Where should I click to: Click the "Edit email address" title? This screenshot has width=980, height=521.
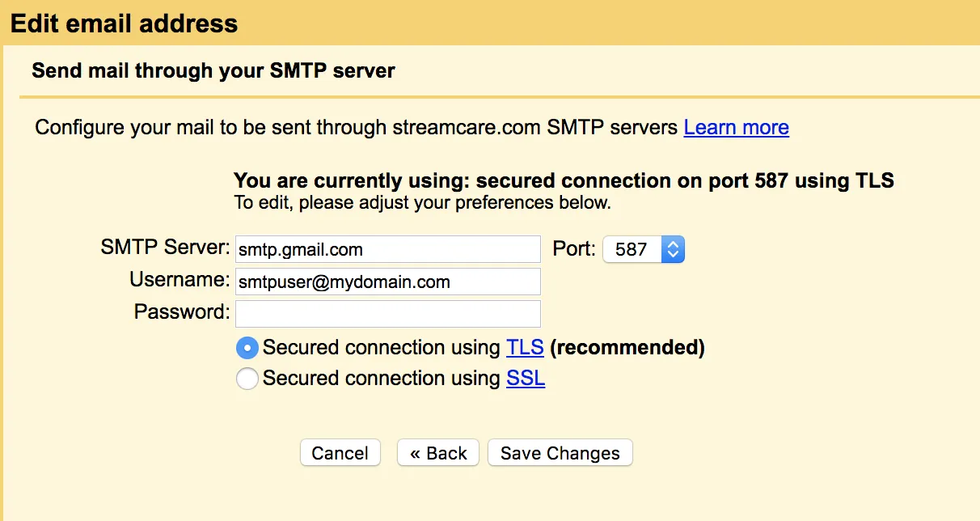[x=125, y=23]
